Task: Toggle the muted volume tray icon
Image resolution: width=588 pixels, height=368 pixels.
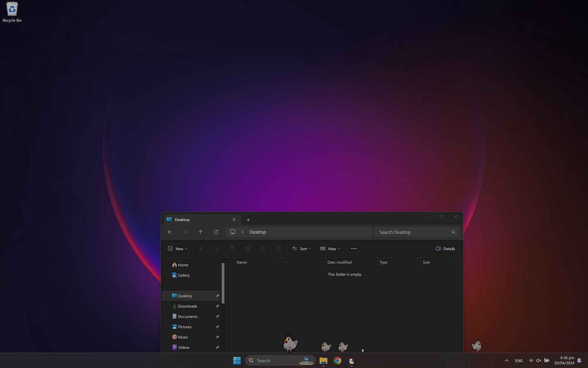Action: click(x=539, y=361)
